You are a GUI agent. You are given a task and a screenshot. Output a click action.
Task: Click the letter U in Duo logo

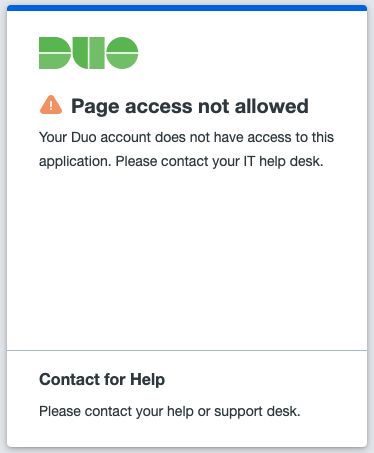89,53
